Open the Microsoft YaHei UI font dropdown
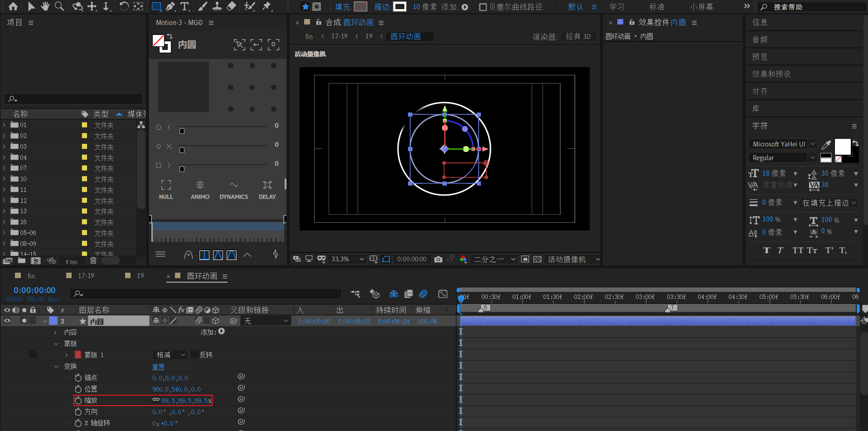 [783, 144]
